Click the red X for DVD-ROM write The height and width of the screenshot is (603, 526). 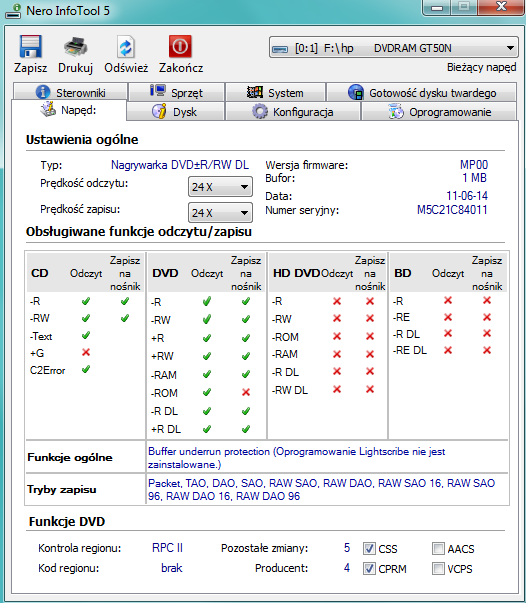click(246, 392)
